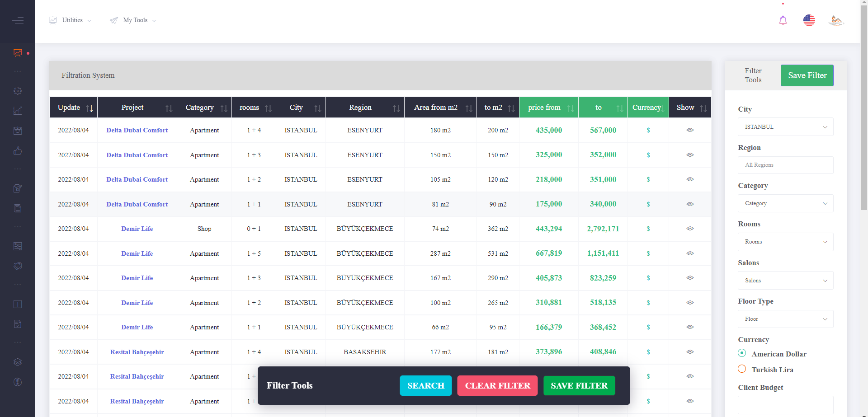Open the Dashboard panel icon in the sidebar
The height and width of the screenshot is (417, 868).
click(18, 53)
